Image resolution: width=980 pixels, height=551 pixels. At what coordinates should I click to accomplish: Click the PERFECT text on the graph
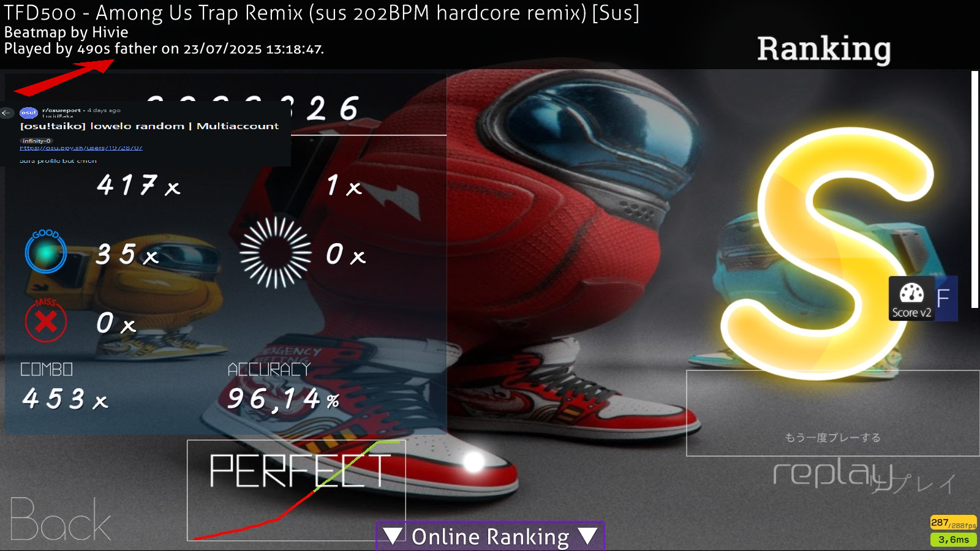tap(300, 470)
